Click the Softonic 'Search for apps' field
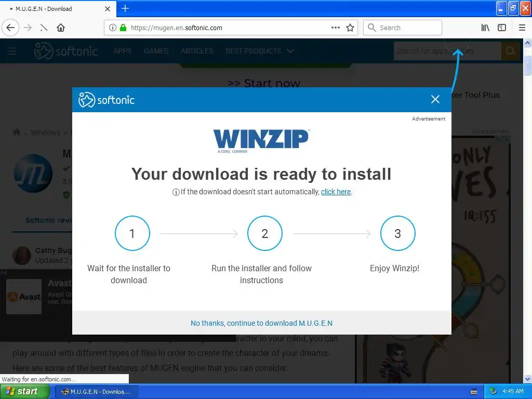 click(x=447, y=51)
